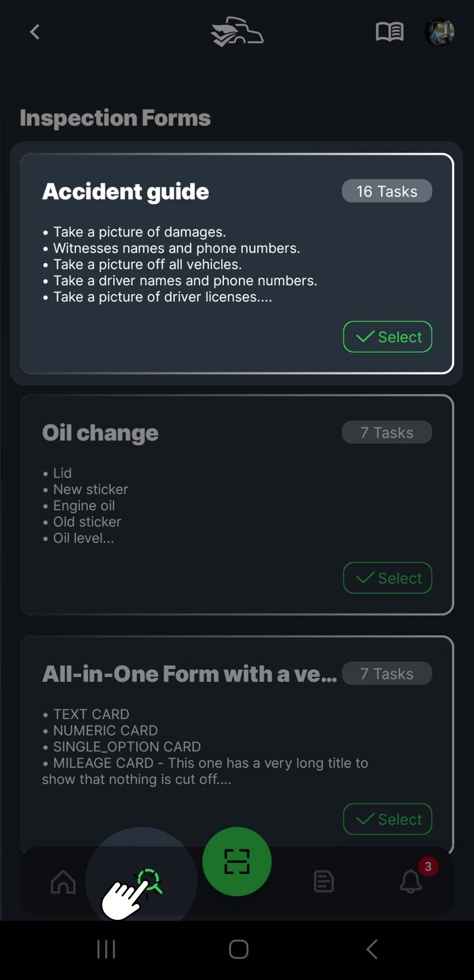
Task: Tap the truck logo at the top
Action: coord(237,31)
